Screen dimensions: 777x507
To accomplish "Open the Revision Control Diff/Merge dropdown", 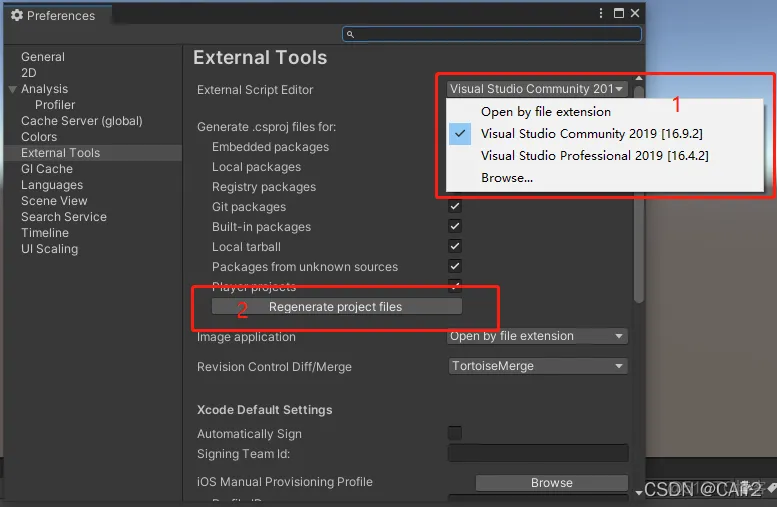I will coord(538,366).
